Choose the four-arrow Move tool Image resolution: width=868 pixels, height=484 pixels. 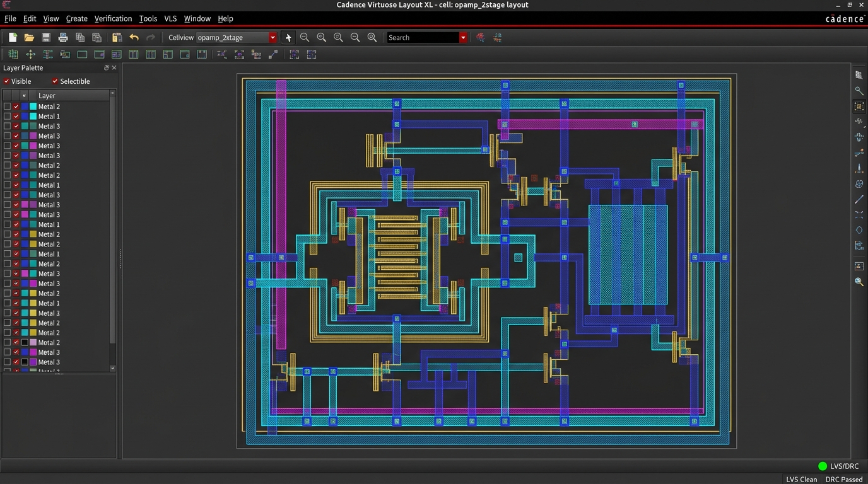pos(30,55)
